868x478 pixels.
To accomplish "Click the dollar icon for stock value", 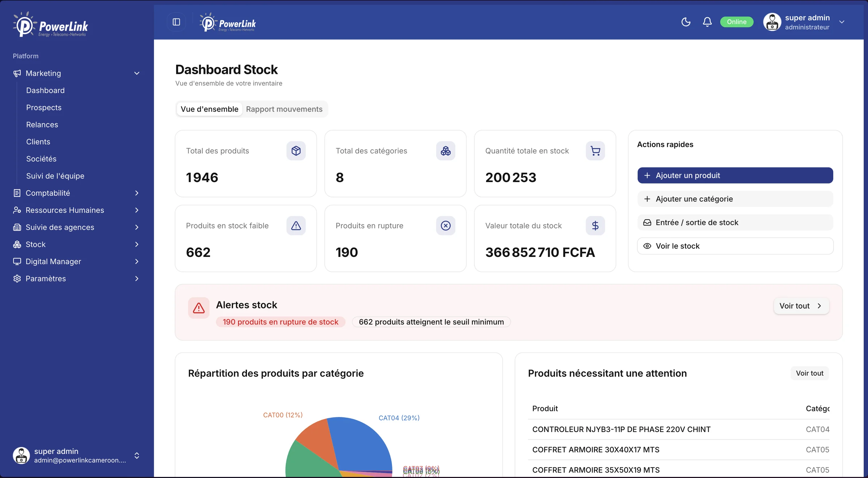I will coord(595,226).
